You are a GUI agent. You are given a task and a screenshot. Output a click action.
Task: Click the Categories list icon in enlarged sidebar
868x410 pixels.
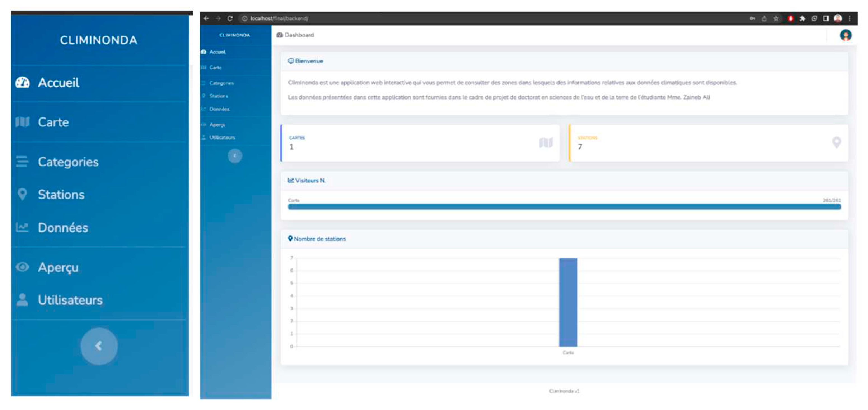click(22, 162)
